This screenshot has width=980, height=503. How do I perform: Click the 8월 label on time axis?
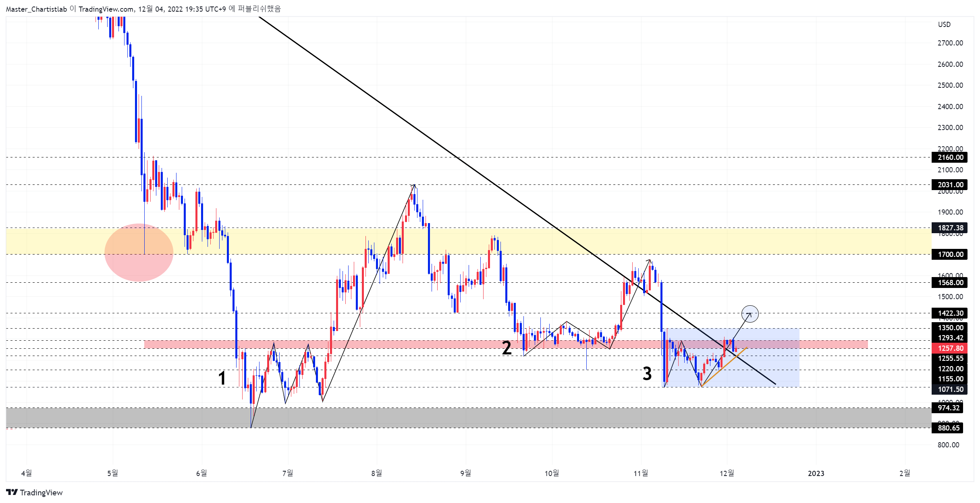[x=376, y=474]
